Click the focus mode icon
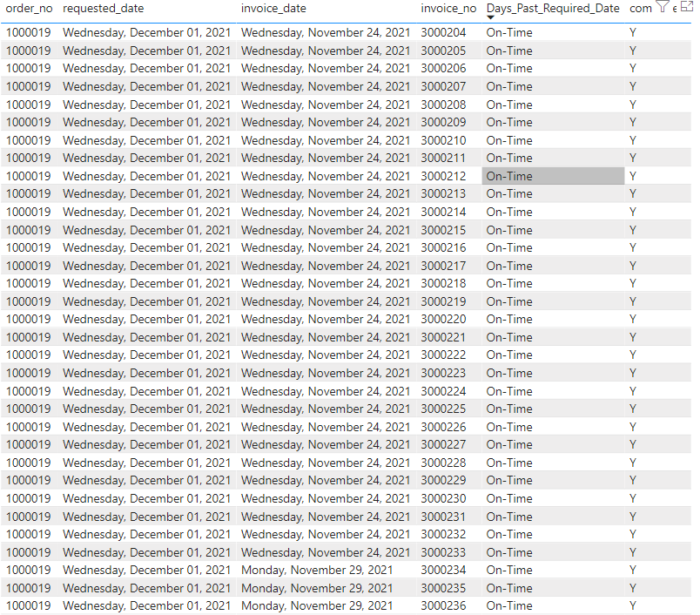The image size is (700, 615). pos(687,6)
